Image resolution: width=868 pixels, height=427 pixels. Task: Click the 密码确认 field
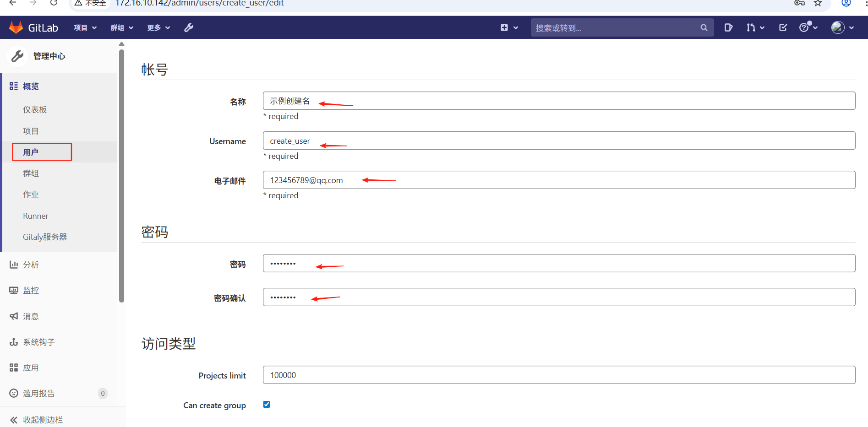click(559, 297)
